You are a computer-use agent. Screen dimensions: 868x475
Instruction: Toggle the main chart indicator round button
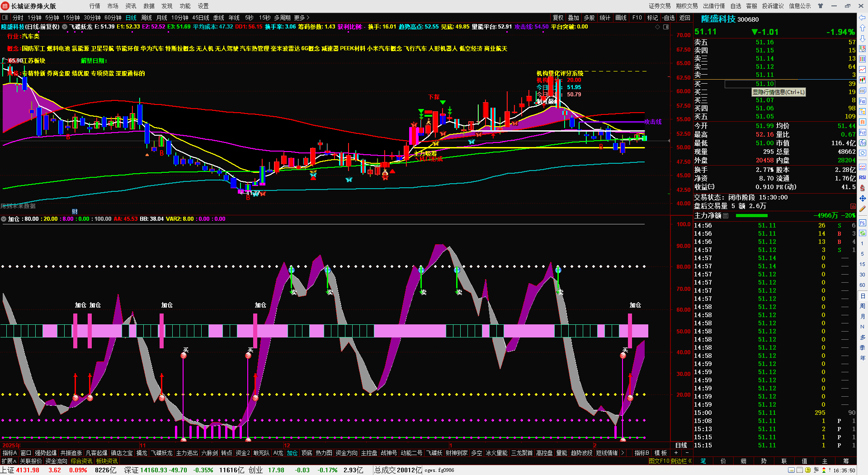click(65, 27)
